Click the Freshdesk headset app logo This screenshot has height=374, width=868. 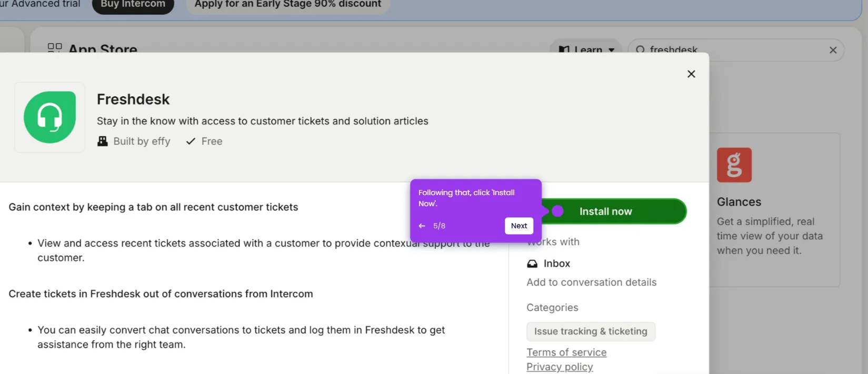(50, 117)
